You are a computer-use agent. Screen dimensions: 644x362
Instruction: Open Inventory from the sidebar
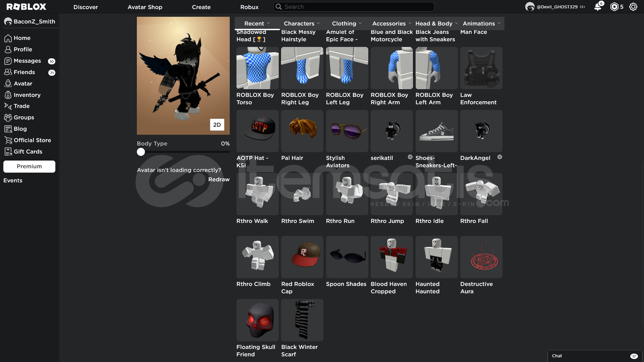[27, 95]
